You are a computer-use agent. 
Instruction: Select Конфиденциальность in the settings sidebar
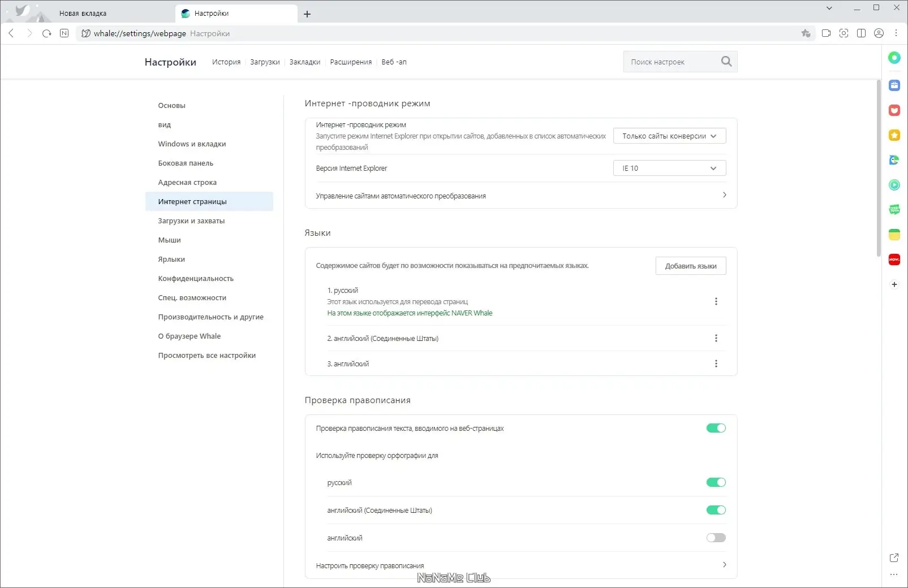pyautogui.click(x=196, y=279)
